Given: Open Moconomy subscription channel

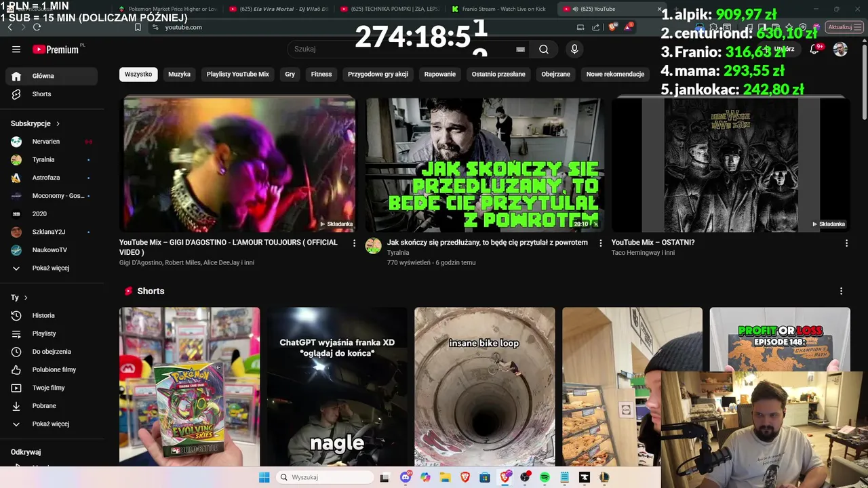Looking at the screenshot, I should 52,196.
